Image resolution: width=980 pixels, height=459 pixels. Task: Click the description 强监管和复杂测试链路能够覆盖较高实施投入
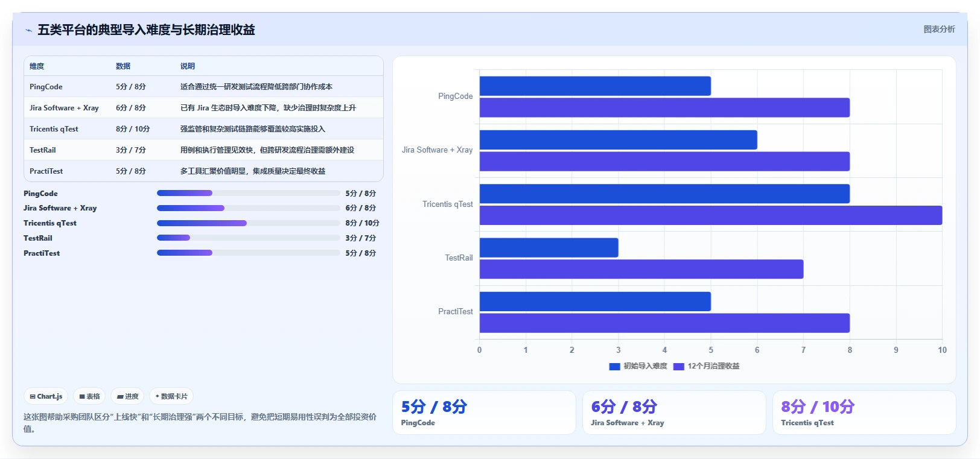click(253, 129)
